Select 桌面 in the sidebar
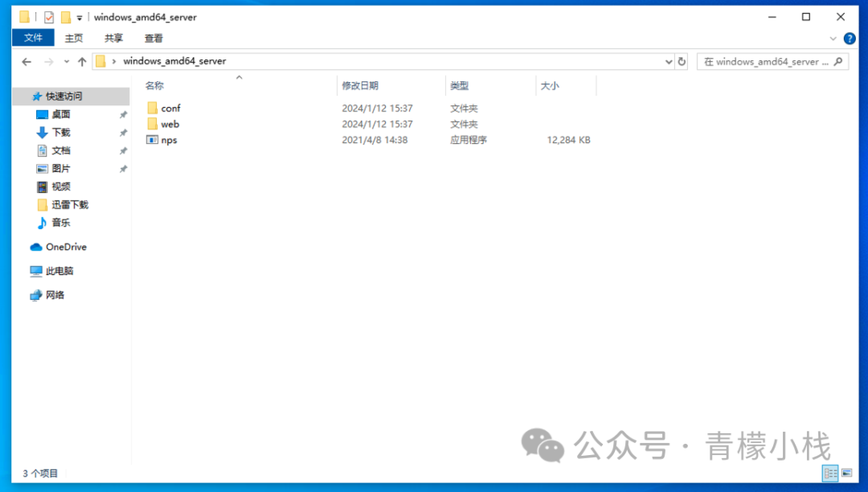The image size is (868, 492). point(61,115)
